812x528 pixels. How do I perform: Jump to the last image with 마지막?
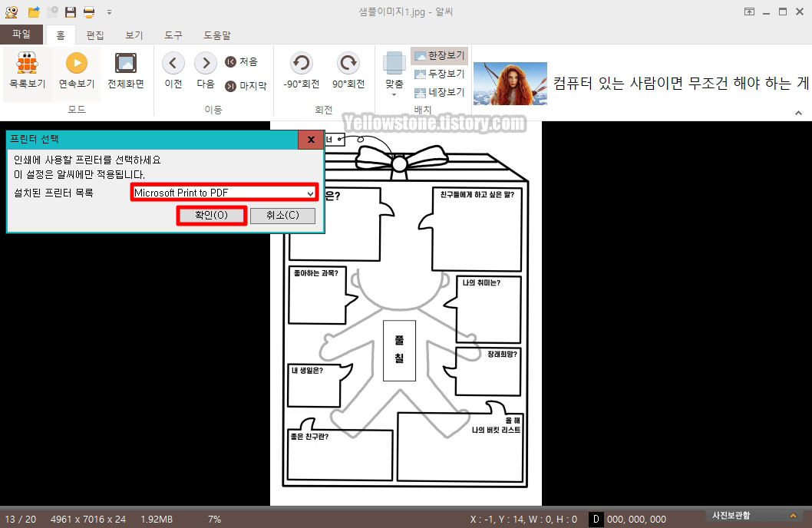coord(247,85)
